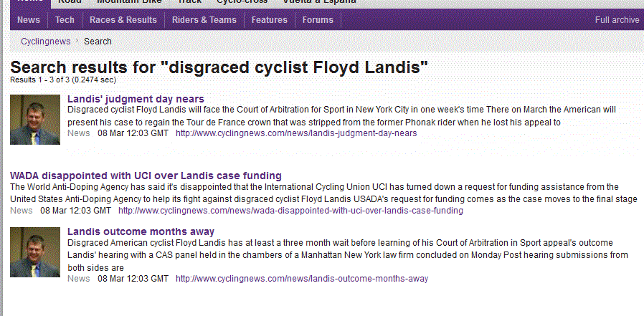Click thumbnail photo of judgment day article
The image size is (644, 316).
pyautogui.click(x=35, y=119)
